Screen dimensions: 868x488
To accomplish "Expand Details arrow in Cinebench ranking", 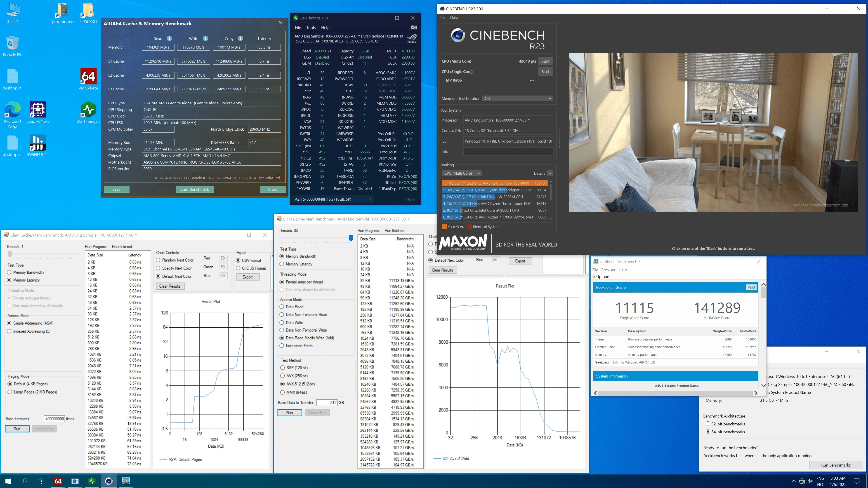I will (550, 173).
